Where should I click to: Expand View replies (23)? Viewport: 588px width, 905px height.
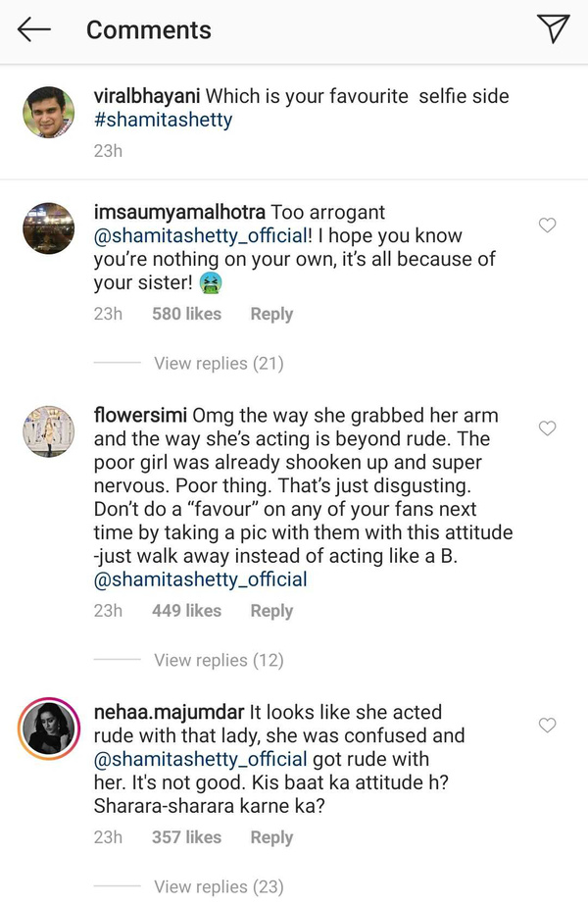pyautogui.click(x=218, y=887)
